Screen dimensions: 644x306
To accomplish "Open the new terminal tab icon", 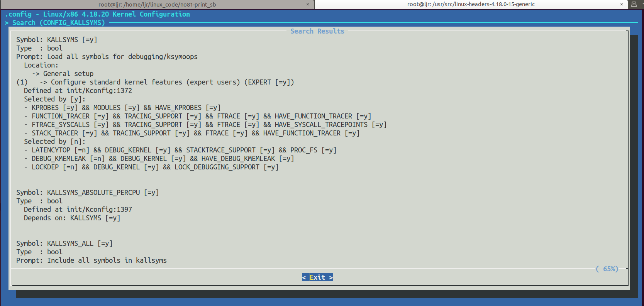I will point(634,4).
